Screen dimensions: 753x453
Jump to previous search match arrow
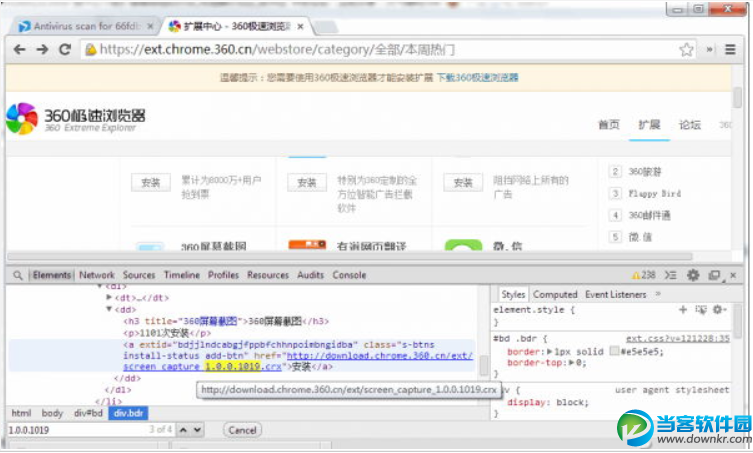coord(183,430)
